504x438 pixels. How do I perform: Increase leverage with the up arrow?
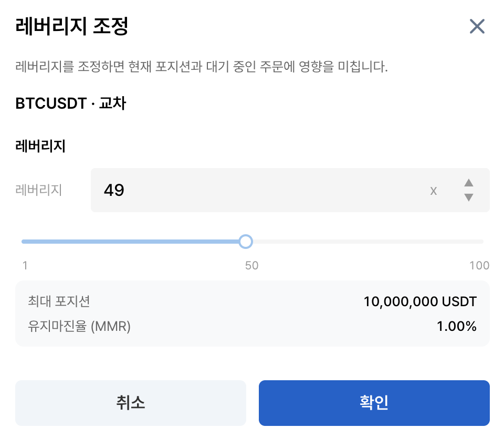click(x=469, y=183)
